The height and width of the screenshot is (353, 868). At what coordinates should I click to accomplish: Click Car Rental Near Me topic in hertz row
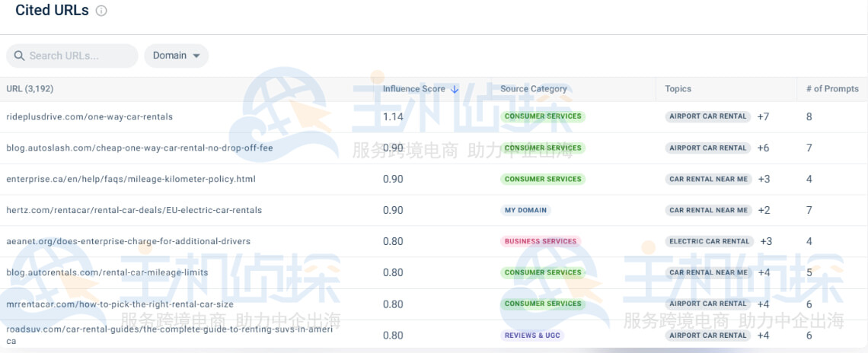click(x=709, y=210)
